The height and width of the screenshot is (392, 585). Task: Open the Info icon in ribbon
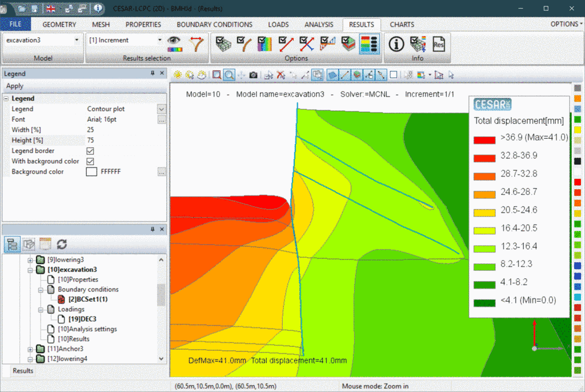click(x=396, y=44)
